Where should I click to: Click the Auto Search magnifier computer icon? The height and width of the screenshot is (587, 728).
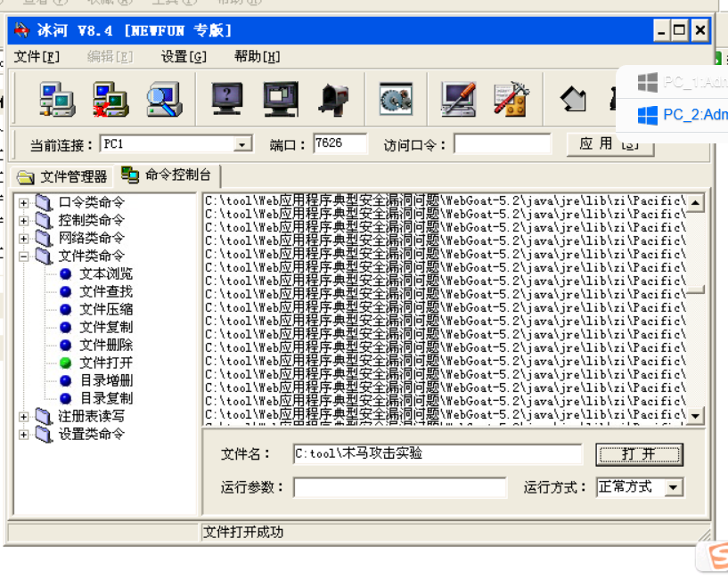[x=164, y=99]
